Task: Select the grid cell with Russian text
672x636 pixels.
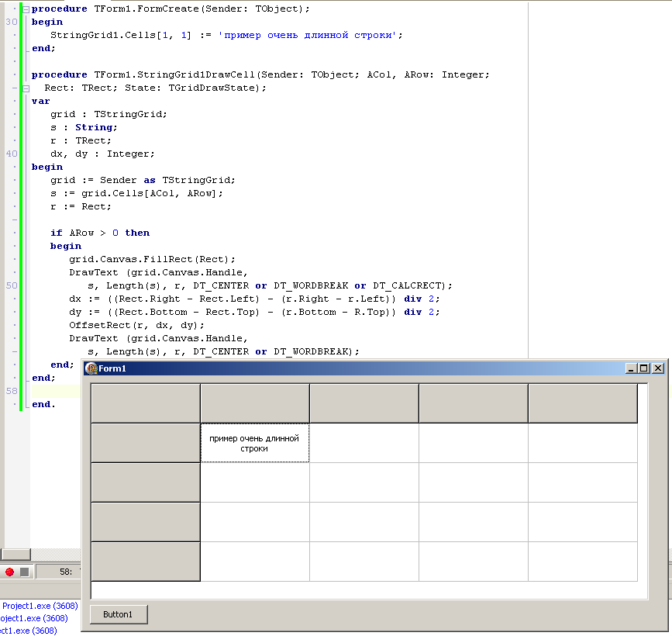Action: [254, 443]
